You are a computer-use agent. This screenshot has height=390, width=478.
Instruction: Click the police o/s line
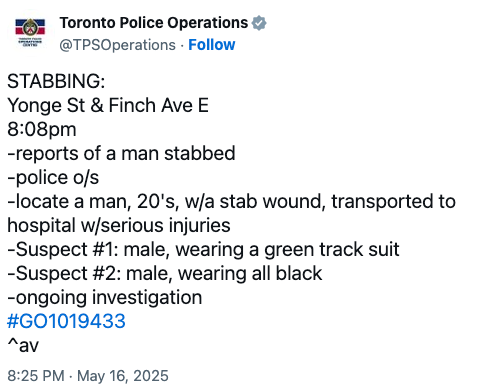coord(53,177)
